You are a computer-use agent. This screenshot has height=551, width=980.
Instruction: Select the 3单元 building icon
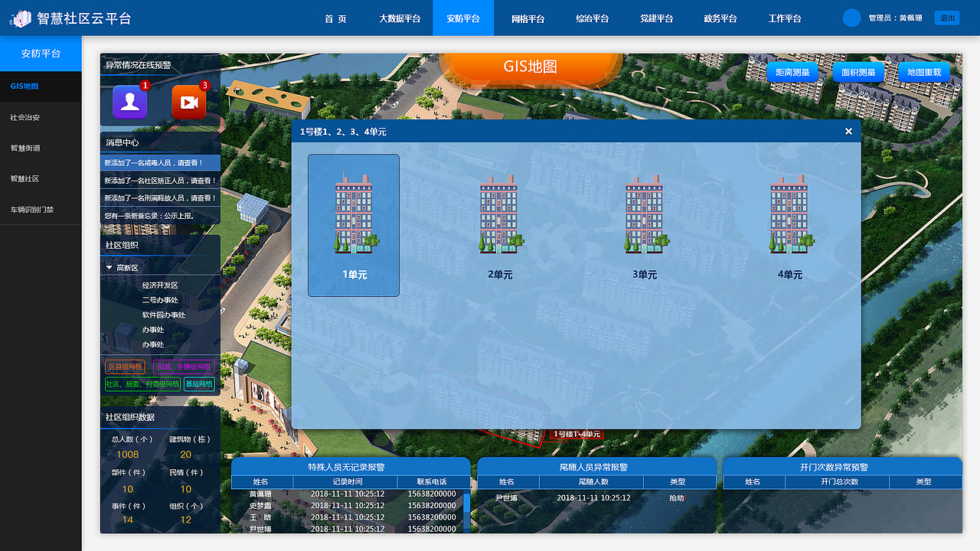pyautogui.click(x=645, y=214)
